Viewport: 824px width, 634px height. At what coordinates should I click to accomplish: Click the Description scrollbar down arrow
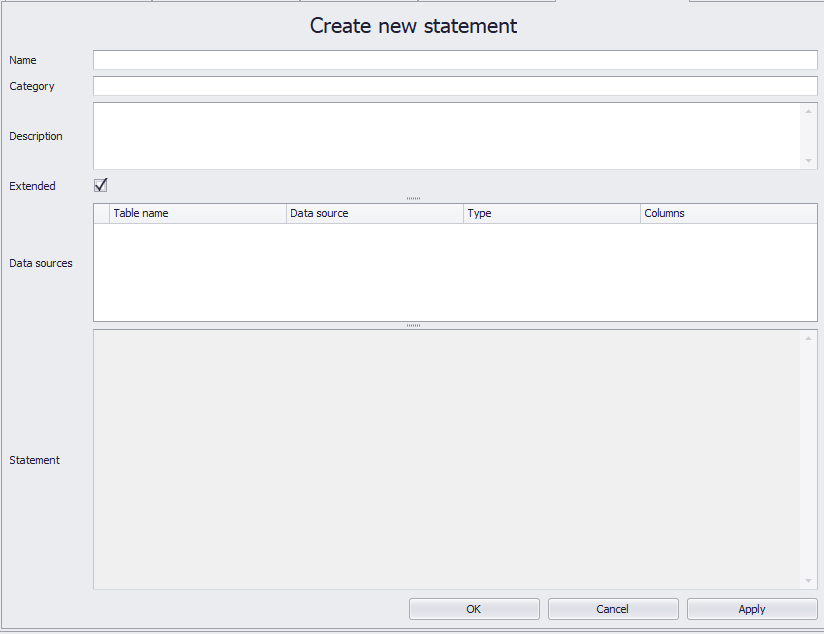coord(808,161)
